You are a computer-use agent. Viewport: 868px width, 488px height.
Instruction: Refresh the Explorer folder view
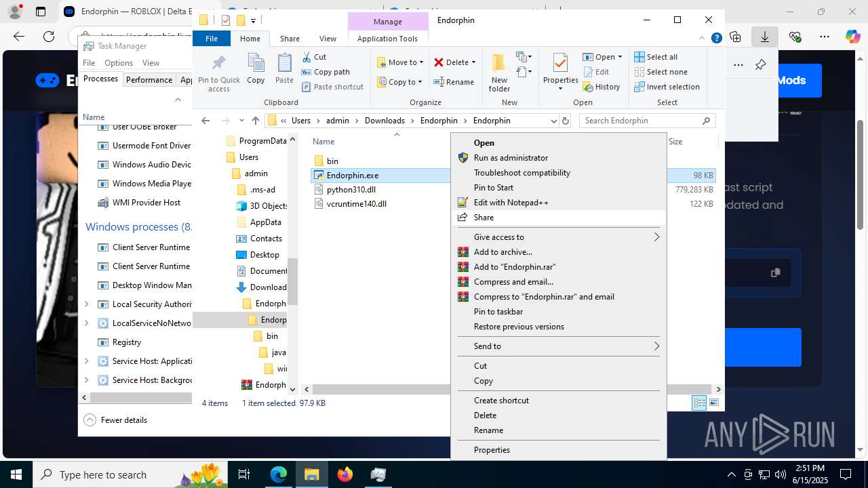(566, 121)
